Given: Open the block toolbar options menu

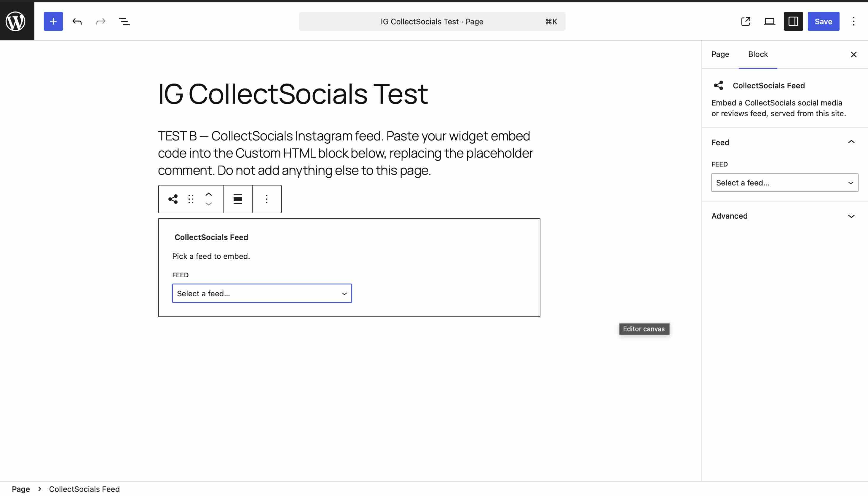Looking at the screenshot, I should coord(267,199).
